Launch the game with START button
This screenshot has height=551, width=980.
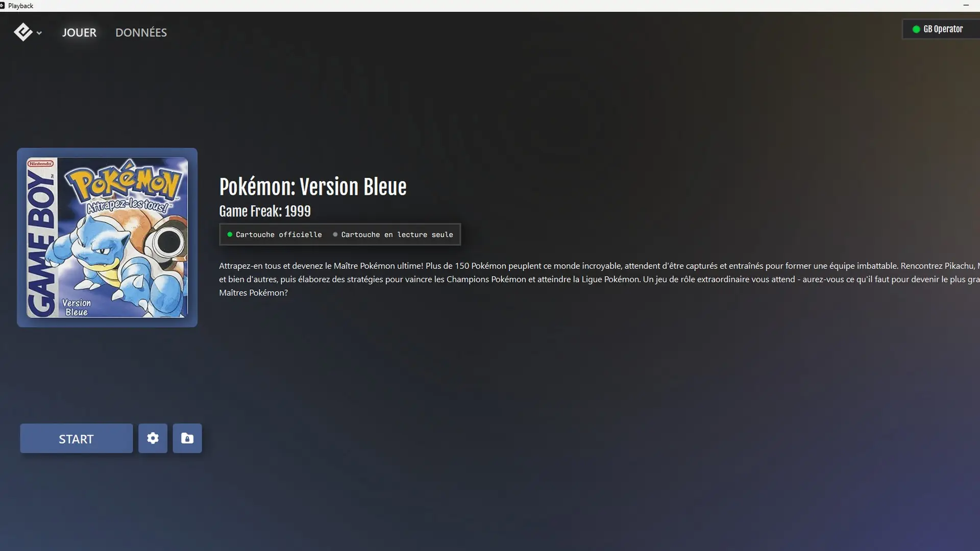pos(76,438)
